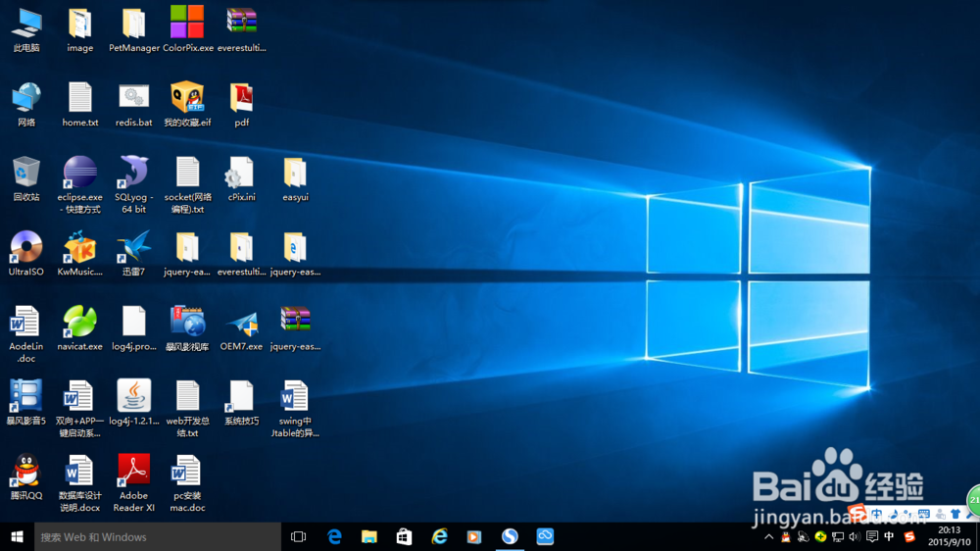Select the ColorPix.exe desktop icon
The image size is (980, 551).
(187, 29)
